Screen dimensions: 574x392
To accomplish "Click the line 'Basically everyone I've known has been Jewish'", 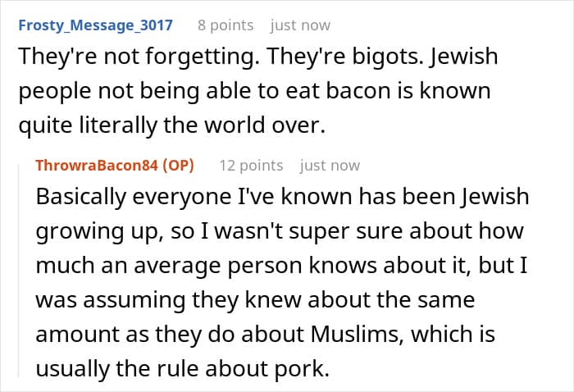I will click(282, 197).
